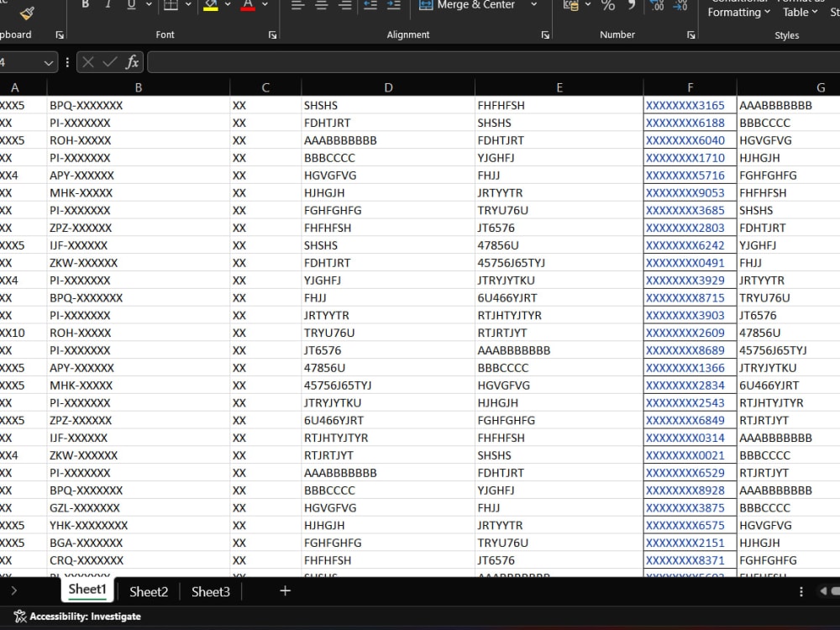Open link XXXXXXXX9053
This screenshot has height=630, width=840.
(685, 193)
